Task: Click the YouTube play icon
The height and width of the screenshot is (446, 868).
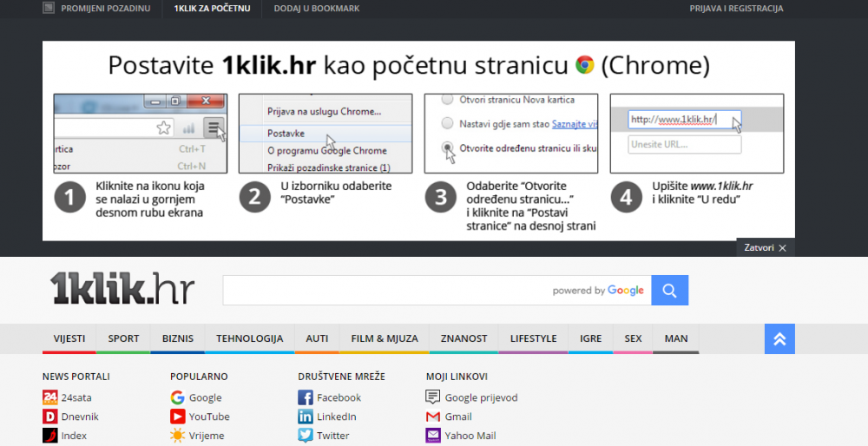Action: point(178,416)
